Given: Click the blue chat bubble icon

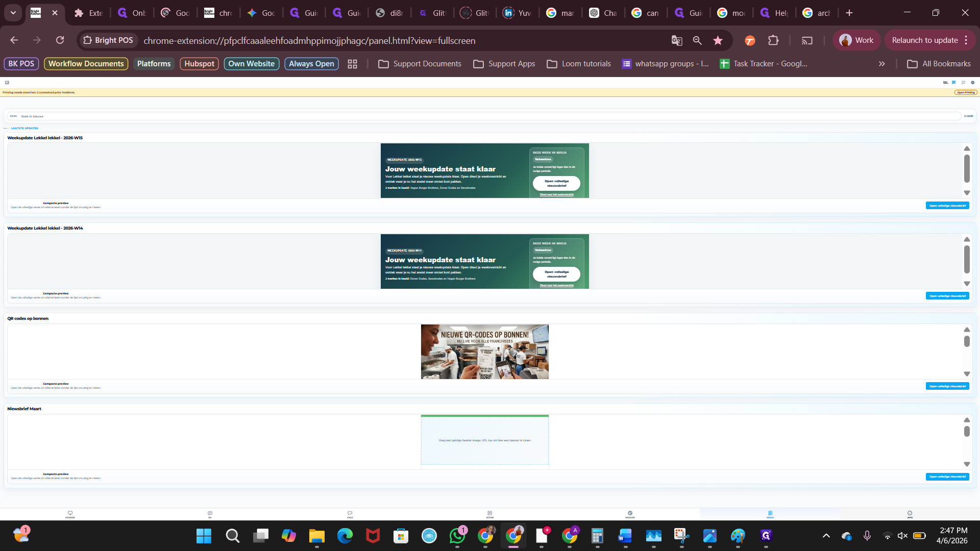Looking at the screenshot, I should click(953, 82).
